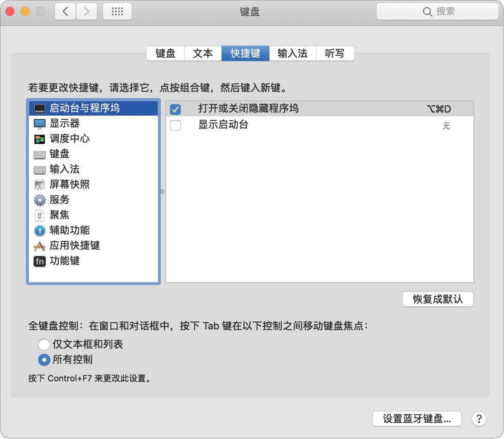Viewport: 504px width, 439px height.
Task: Click the 打开或关闭隐藏程序坞 row text
Action: coord(248,108)
